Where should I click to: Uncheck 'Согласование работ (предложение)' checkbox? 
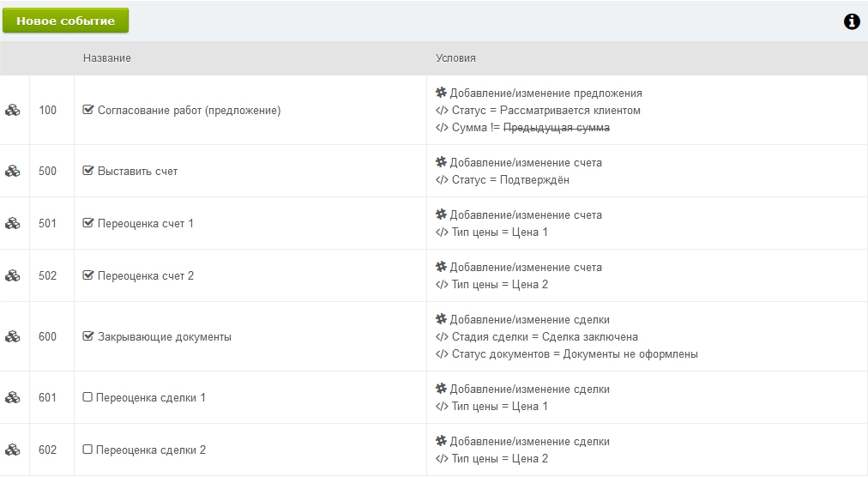click(87, 110)
